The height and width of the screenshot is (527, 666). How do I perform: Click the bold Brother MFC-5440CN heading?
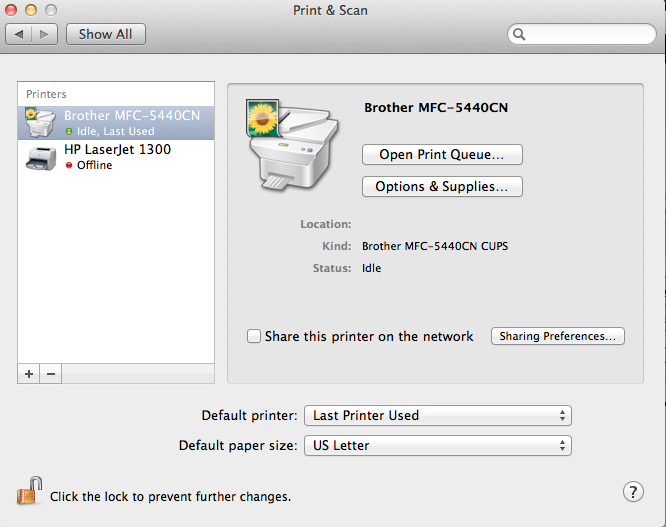[x=436, y=107]
